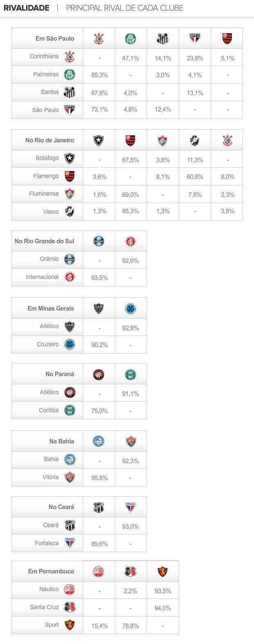
Task: Select the Internacional crest beside the Internacional row label
Action: [70, 277]
